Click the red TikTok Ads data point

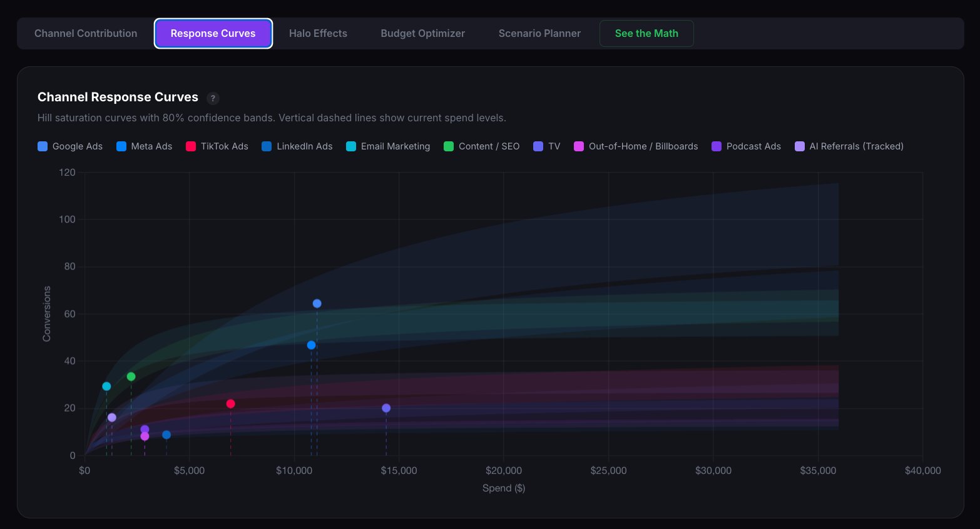pos(230,404)
